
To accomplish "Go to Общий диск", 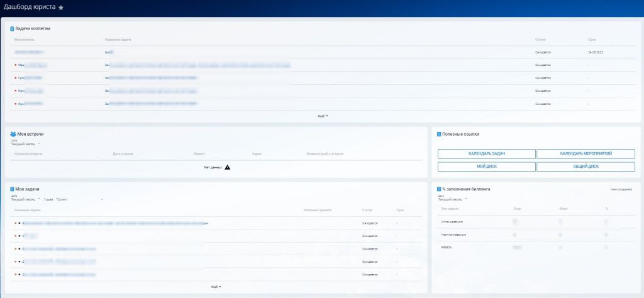I will [x=586, y=167].
